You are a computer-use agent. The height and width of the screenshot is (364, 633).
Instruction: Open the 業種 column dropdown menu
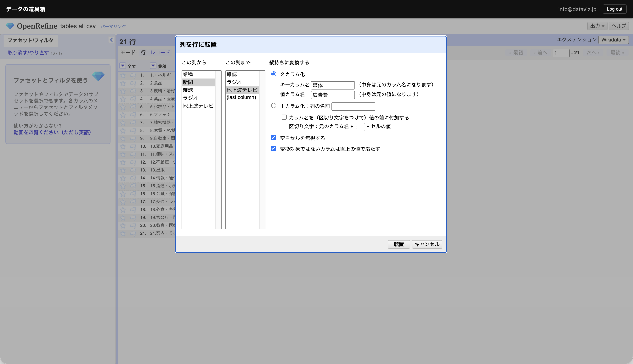pyautogui.click(x=153, y=66)
